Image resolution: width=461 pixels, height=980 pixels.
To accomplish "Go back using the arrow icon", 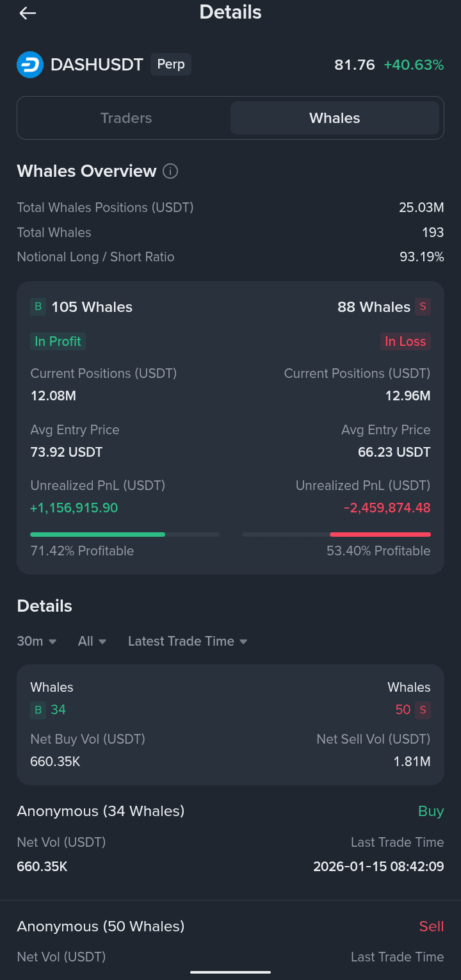I will pyautogui.click(x=28, y=13).
